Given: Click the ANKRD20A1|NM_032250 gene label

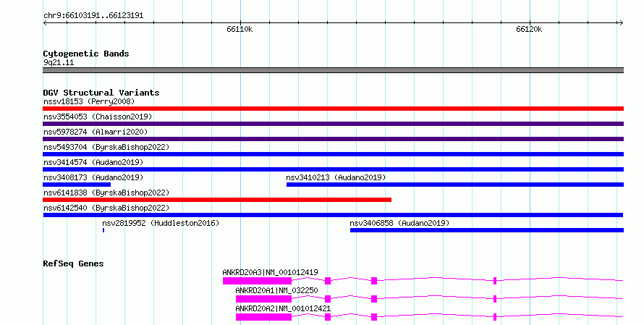Looking at the screenshot, I should [x=277, y=290].
